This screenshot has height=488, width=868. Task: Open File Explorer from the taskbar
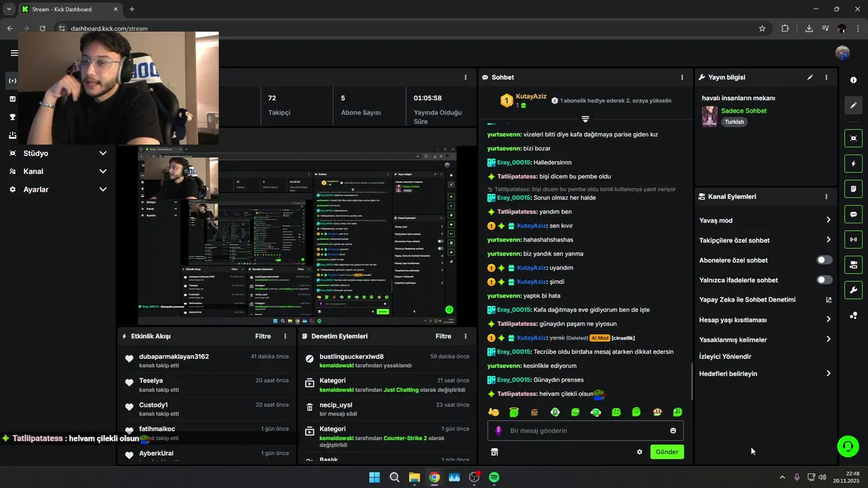pos(414,477)
